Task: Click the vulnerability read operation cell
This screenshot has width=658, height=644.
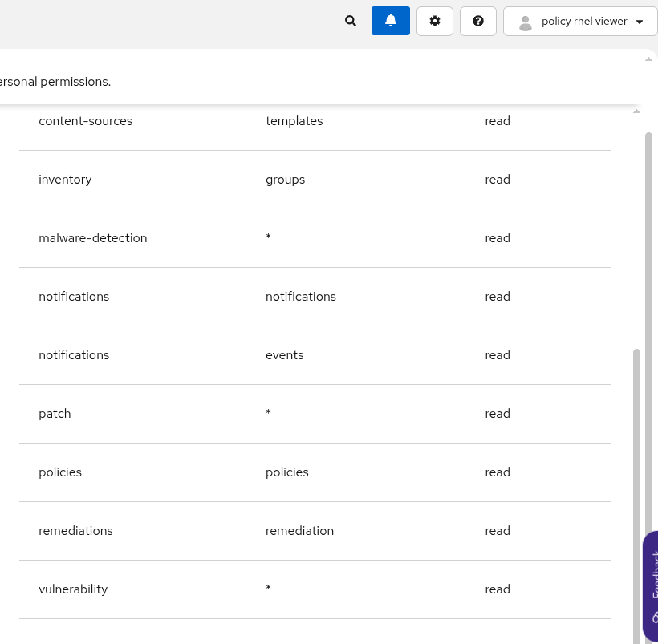Action: click(x=498, y=589)
